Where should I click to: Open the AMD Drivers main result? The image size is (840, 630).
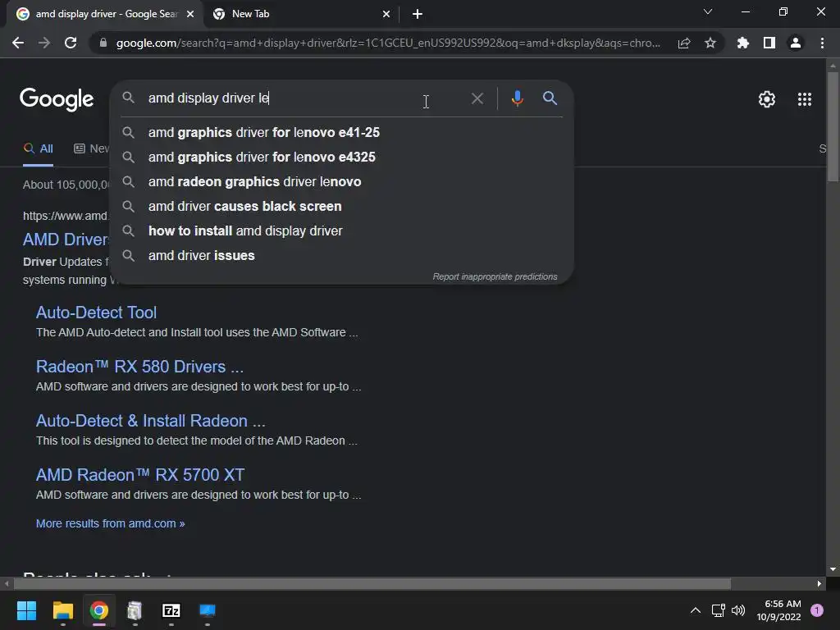66,240
